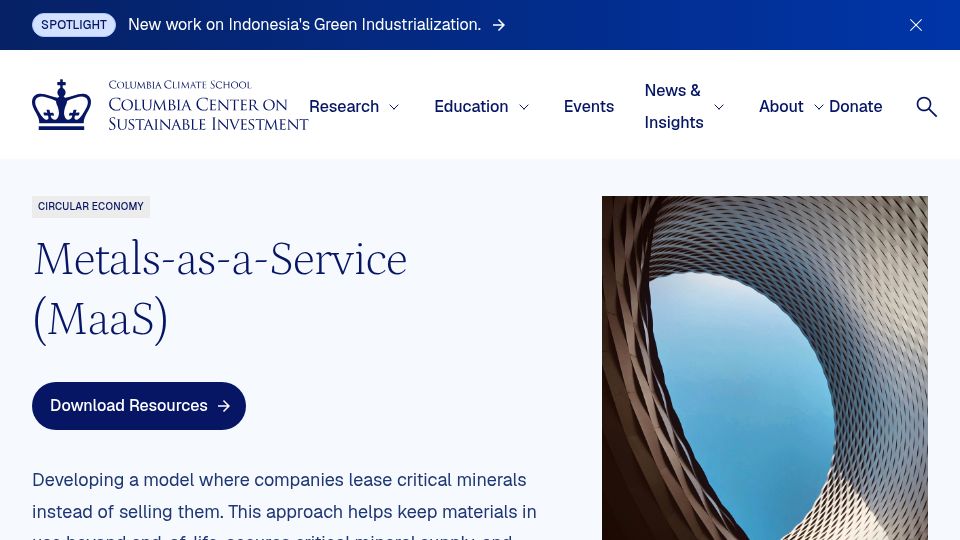The width and height of the screenshot is (960, 540).
Task: Click the Metals-as-a-Service (MaaS) heading
Action: [x=220, y=290]
